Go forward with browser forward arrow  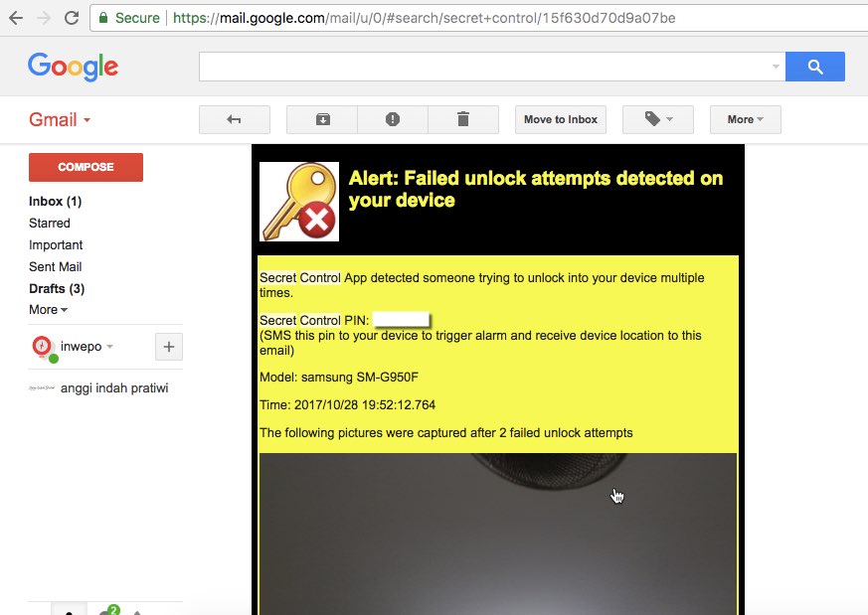[x=43, y=18]
